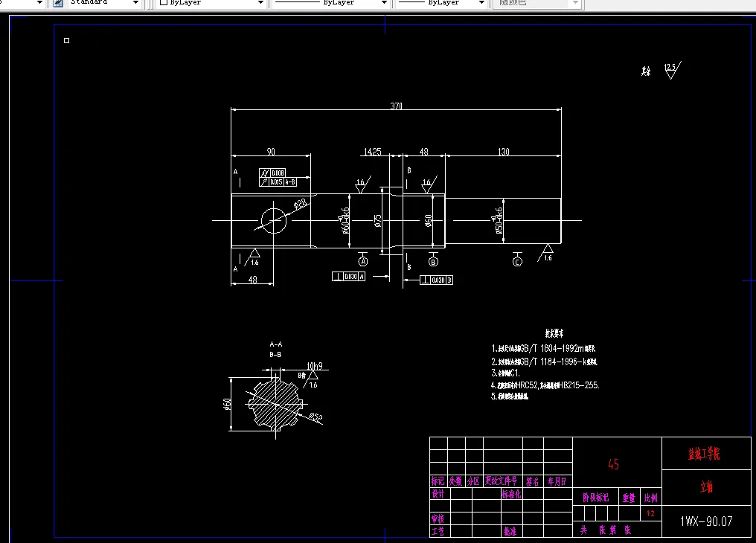Select the ø28 hole diameter label
756x543 pixels.
pos(301,205)
